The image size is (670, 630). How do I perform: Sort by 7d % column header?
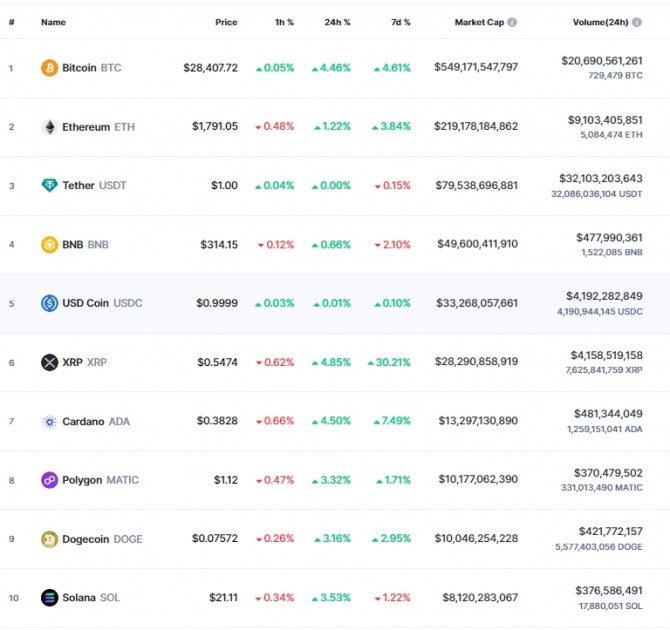coord(400,22)
